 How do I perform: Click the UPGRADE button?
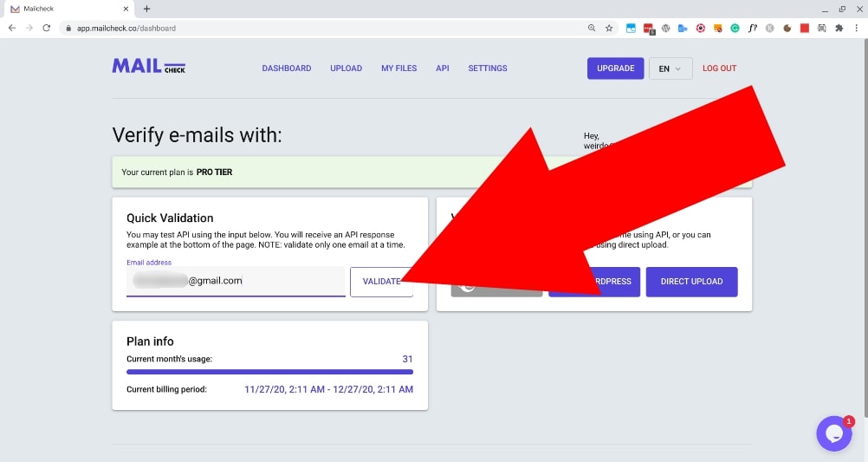coord(616,68)
